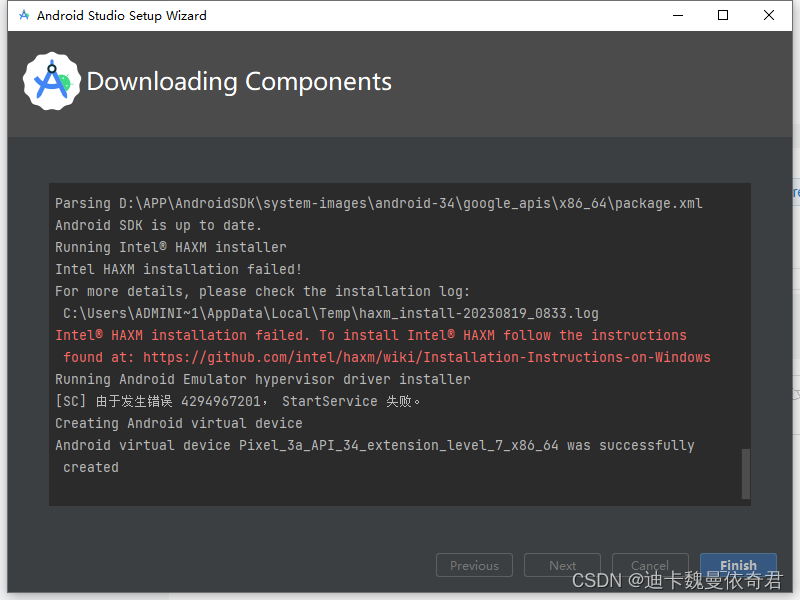Click the Pixel_3a_API_34 virtual device created line
800x600 pixels.
point(374,445)
